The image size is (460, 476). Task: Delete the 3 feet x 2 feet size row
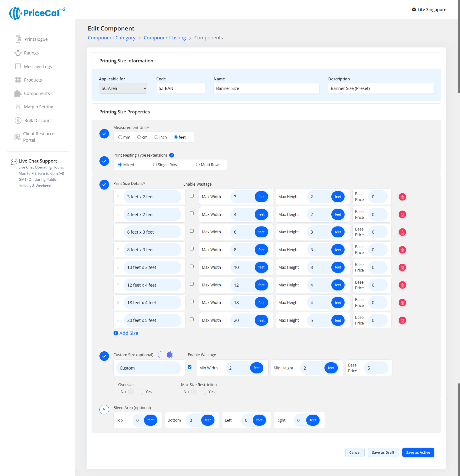click(x=402, y=197)
